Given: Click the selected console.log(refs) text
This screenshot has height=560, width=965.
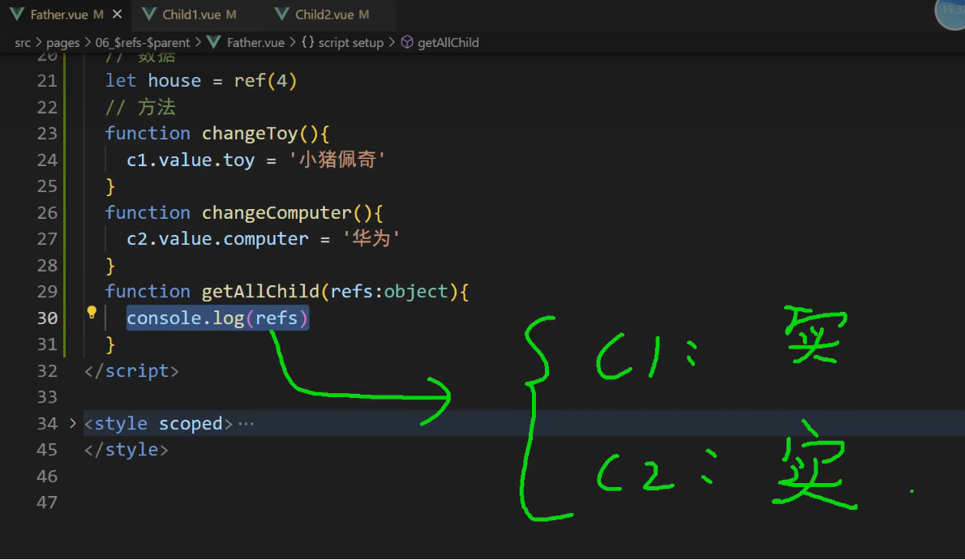Looking at the screenshot, I should tap(217, 318).
